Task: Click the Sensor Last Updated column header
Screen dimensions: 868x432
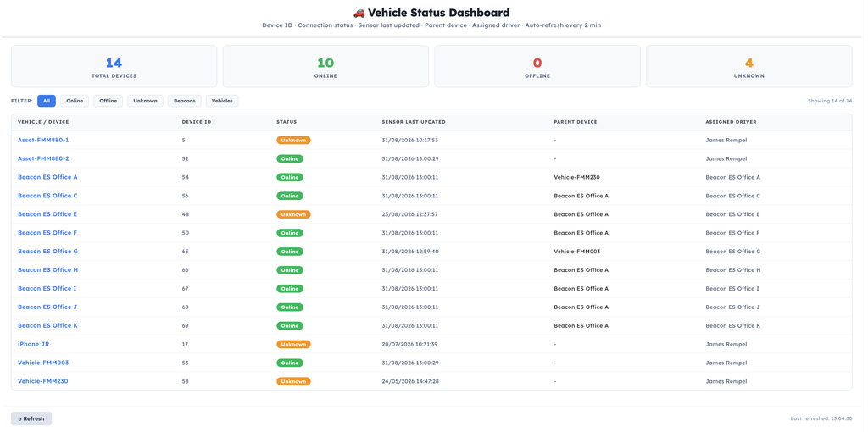Action: coord(414,122)
